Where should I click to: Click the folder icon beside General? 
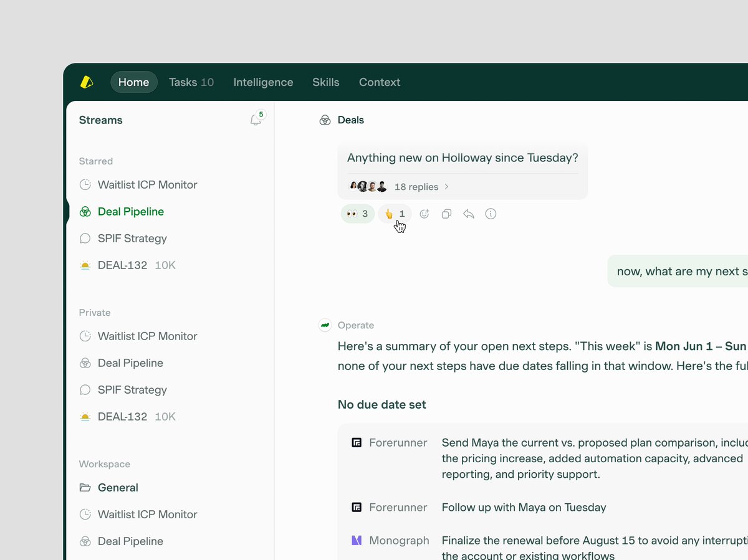85,488
